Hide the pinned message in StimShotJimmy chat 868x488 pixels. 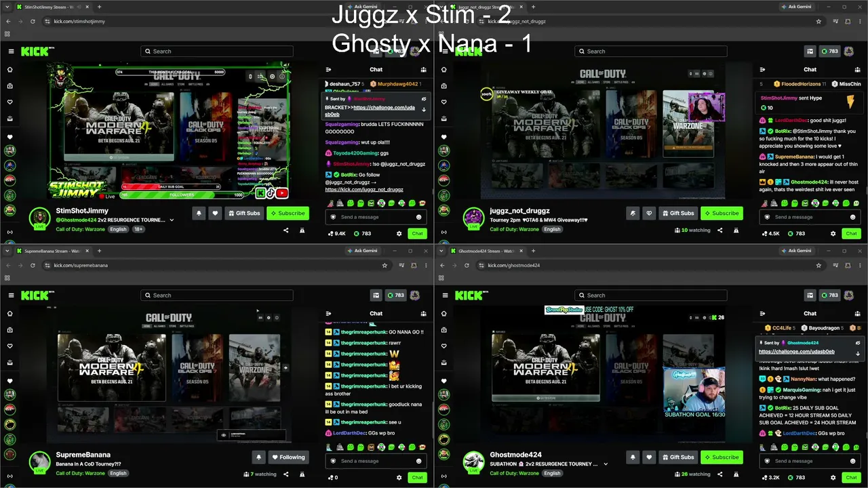tap(424, 99)
